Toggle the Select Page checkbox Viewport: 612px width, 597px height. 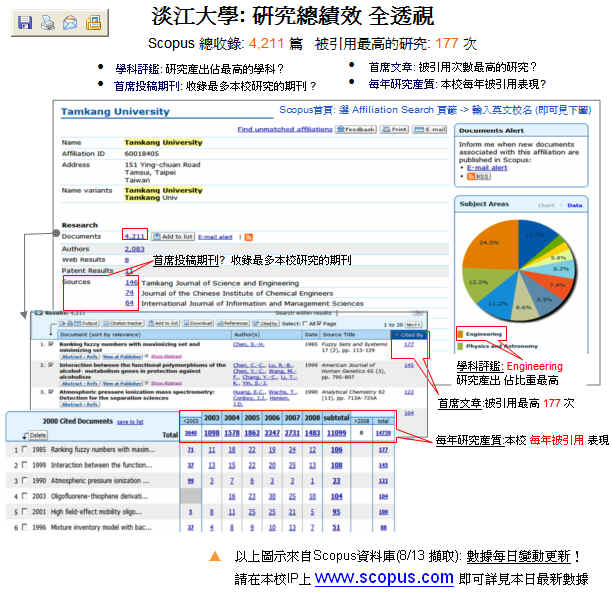coord(318,323)
